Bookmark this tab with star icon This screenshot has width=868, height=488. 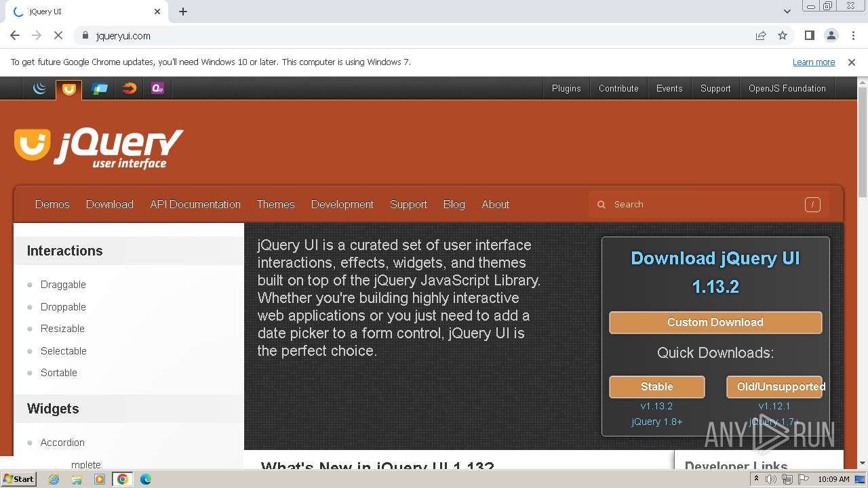coord(783,35)
